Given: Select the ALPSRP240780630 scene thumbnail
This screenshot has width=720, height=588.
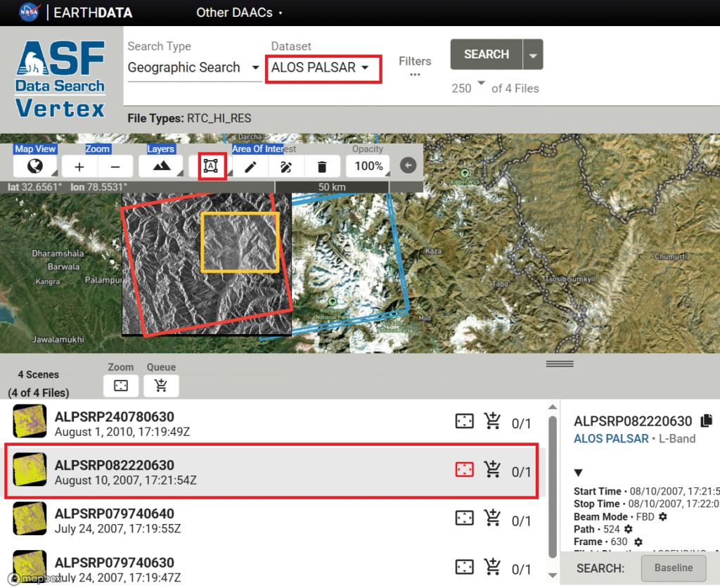Looking at the screenshot, I should 30,421.
